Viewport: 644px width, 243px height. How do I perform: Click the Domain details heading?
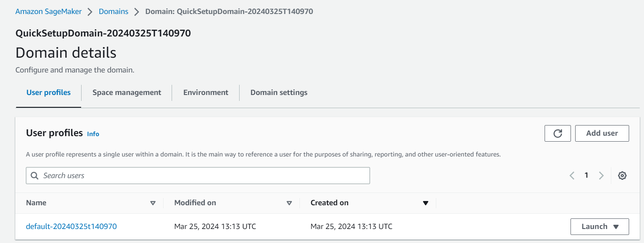pyautogui.click(x=66, y=53)
